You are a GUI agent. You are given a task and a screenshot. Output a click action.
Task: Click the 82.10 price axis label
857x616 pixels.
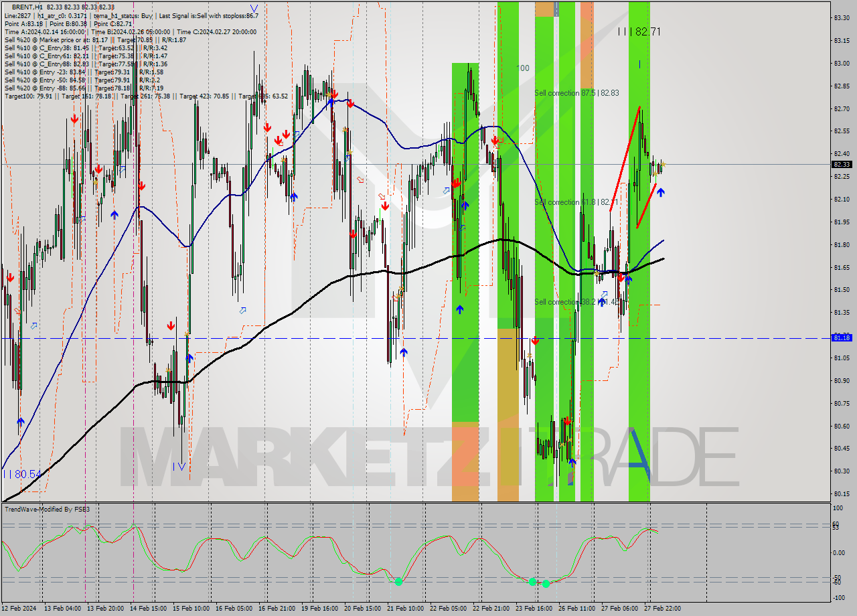click(842, 199)
